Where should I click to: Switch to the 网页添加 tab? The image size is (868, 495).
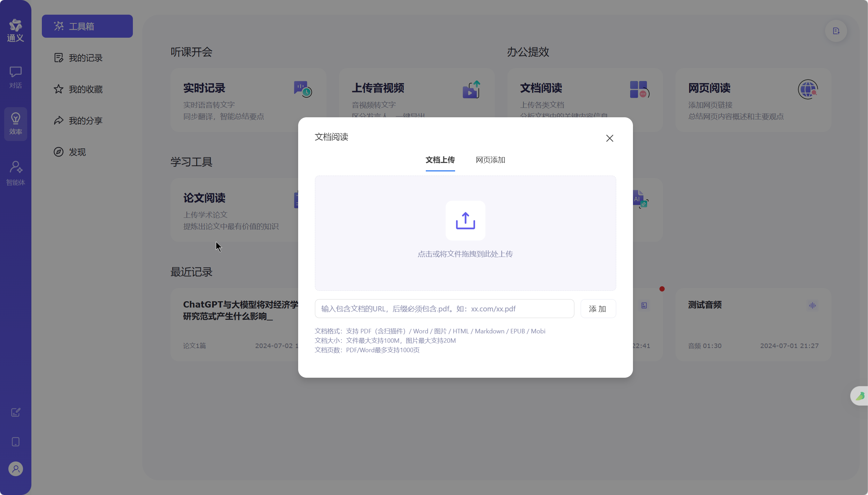click(x=490, y=160)
